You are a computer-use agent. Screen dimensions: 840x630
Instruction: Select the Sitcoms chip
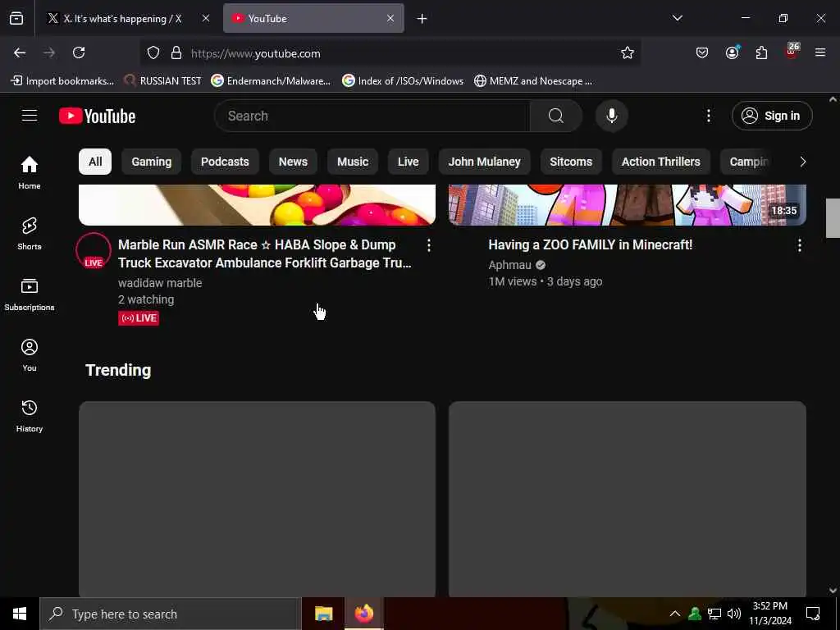571,162
